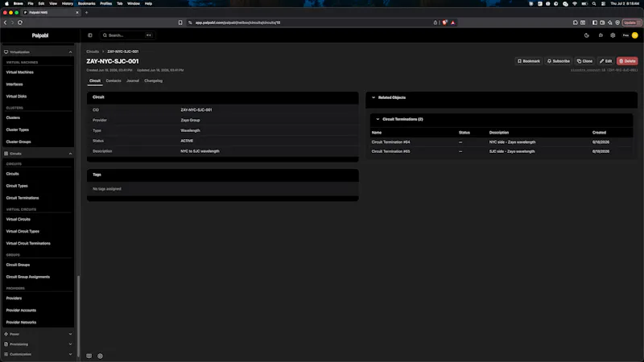
Task: Open Providers in sidebar
Action: point(14,298)
